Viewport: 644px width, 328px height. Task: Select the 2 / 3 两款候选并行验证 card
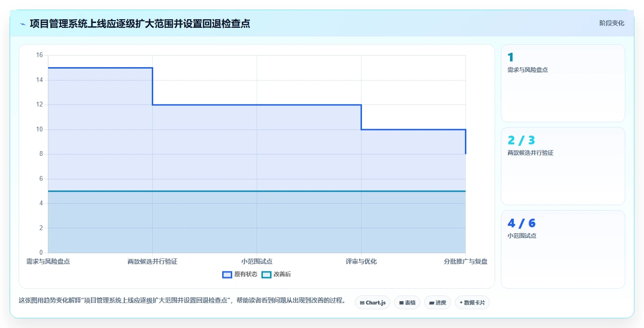click(563, 166)
